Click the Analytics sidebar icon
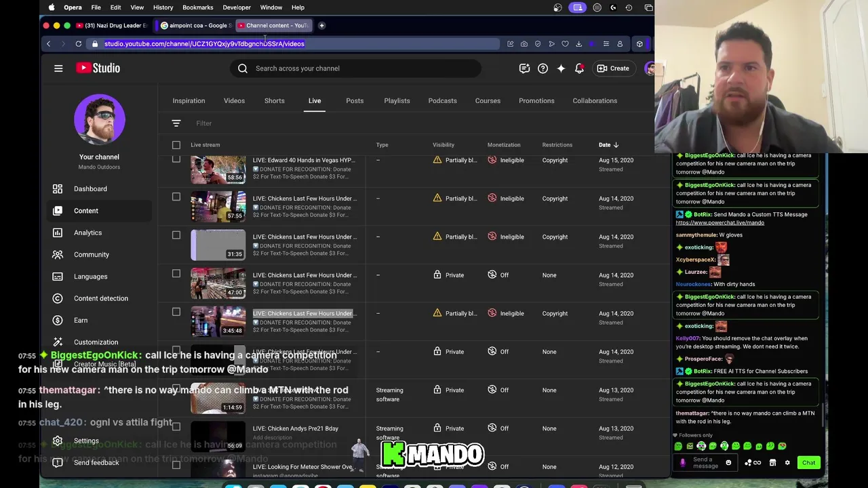This screenshot has width=868, height=488. pos(58,232)
